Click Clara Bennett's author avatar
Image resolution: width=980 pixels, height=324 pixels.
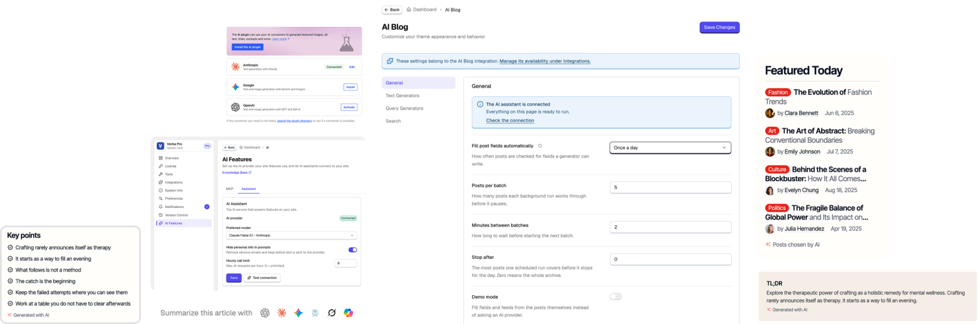(x=770, y=113)
